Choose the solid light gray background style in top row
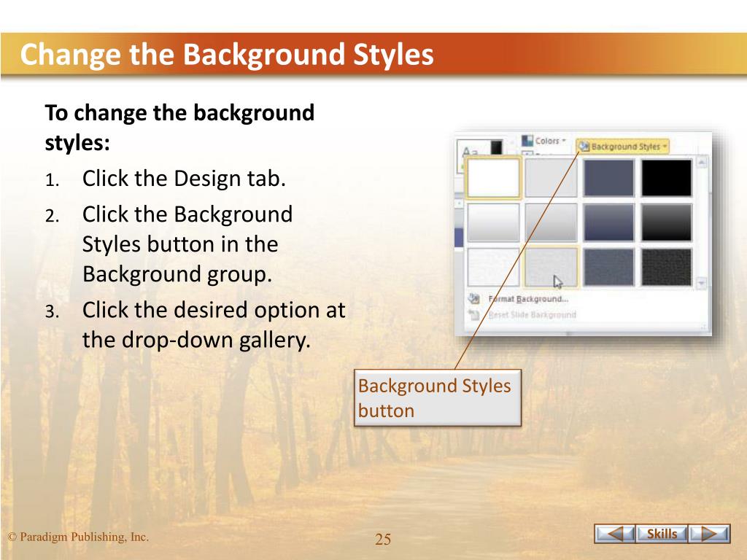Image resolution: width=747 pixels, height=560 pixels. pyautogui.click(x=551, y=178)
